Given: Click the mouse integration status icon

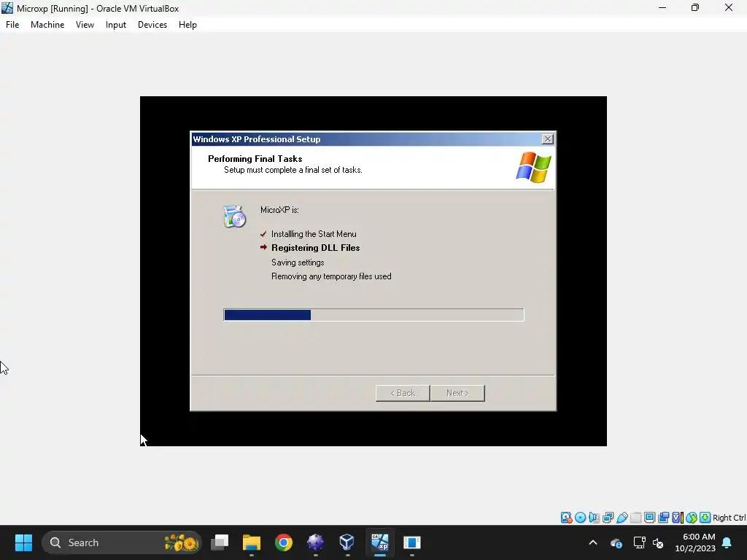Looking at the screenshot, I should (x=692, y=518).
